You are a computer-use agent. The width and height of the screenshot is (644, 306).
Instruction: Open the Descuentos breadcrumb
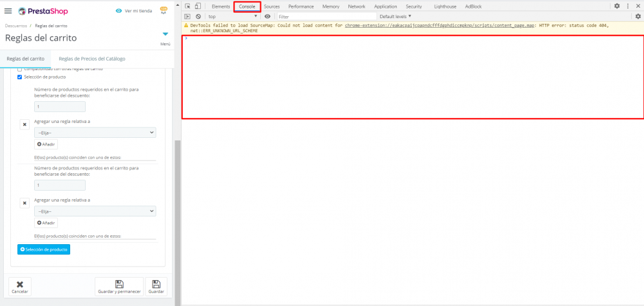[16, 26]
